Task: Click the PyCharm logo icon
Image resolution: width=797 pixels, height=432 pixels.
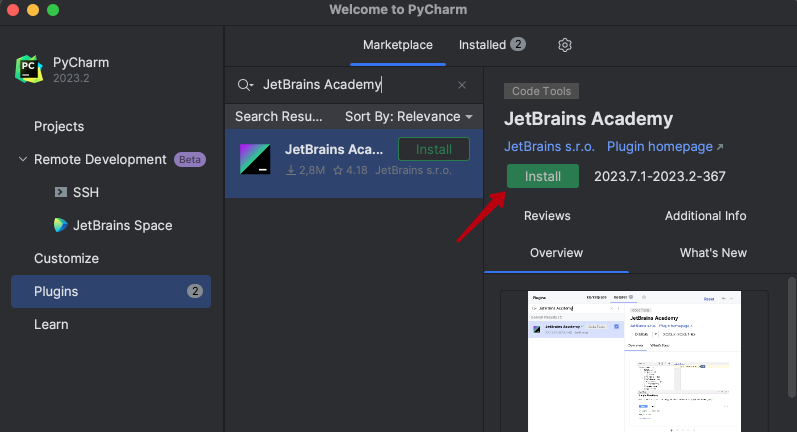Action: (x=29, y=69)
